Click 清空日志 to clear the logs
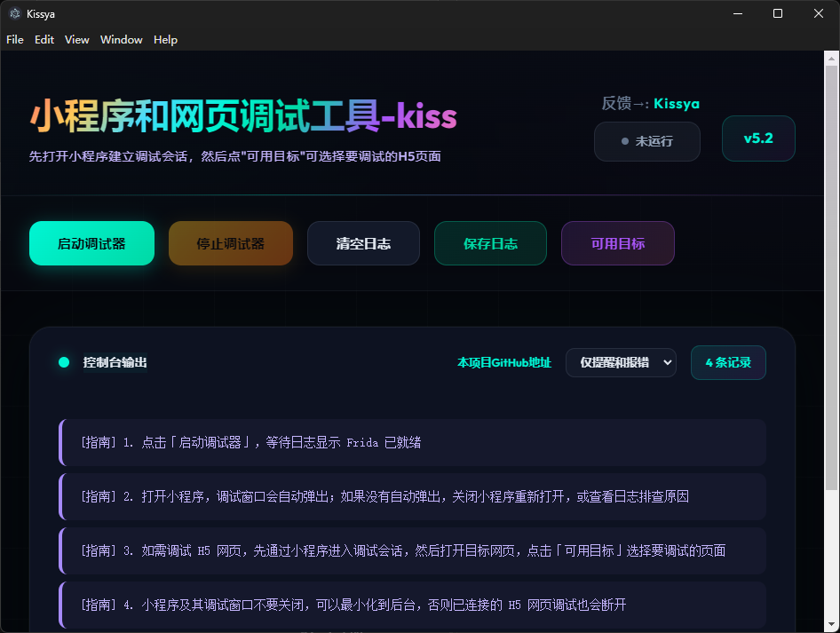840x633 pixels. click(x=363, y=242)
